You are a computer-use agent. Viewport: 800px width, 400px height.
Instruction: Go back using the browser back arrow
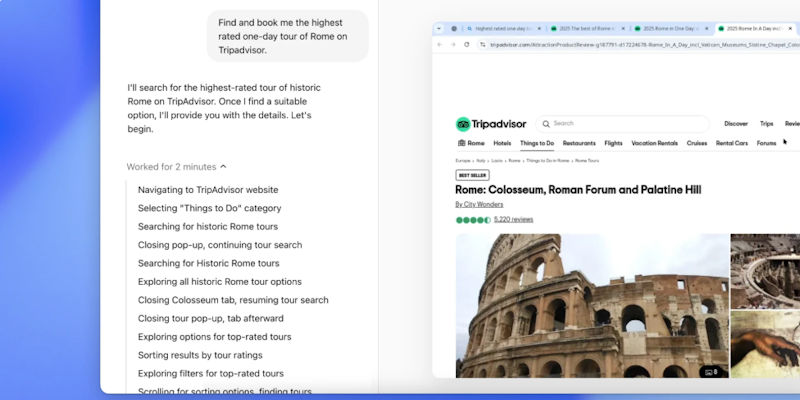tap(440, 44)
